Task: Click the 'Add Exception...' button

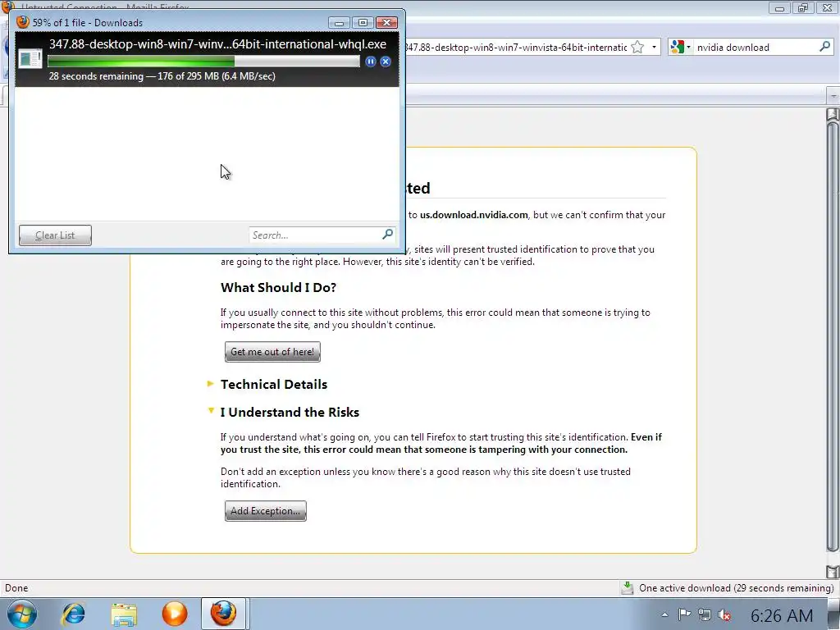Action: pyautogui.click(x=266, y=511)
